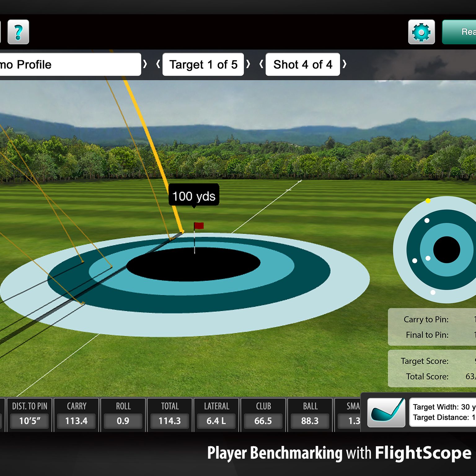Viewport: 476px width, 476px height.
Task: Click the 100 yds distance label
Action: (194, 195)
